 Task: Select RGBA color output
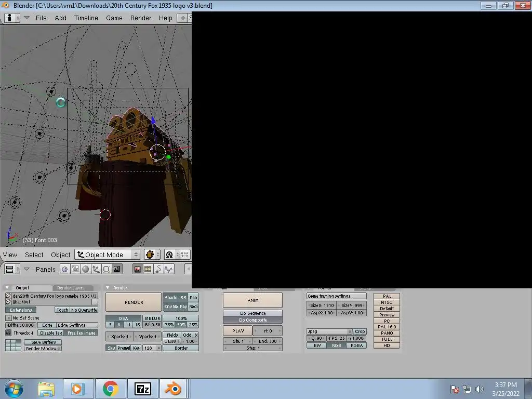[356, 345]
